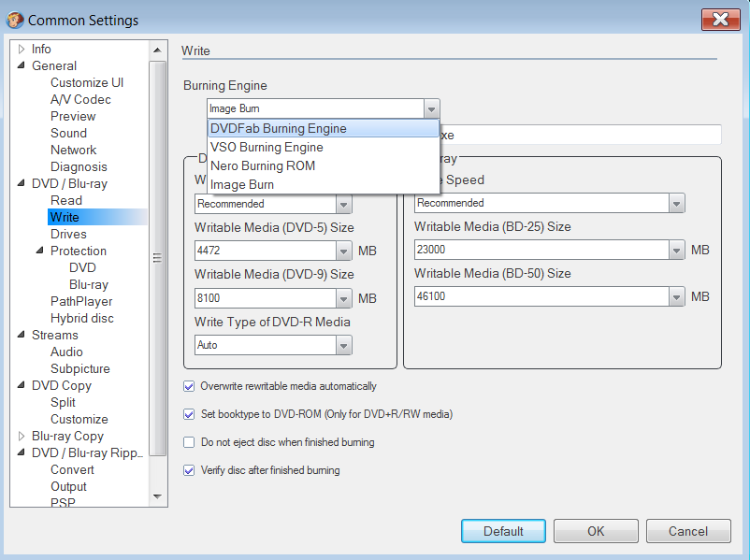750x560 pixels.
Task: Choose VSO Burning Engine from list
Action: (x=324, y=148)
